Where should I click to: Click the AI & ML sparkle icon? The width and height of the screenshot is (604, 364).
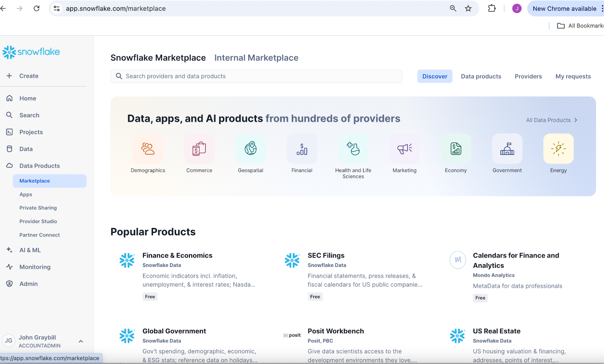point(9,250)
